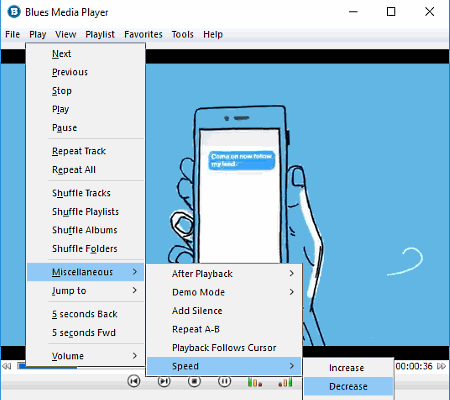This screenshot has width=450, height=400.
Task: Click the 00:00:36 time display
Action: pyautogui.click(x=414, y=366)
